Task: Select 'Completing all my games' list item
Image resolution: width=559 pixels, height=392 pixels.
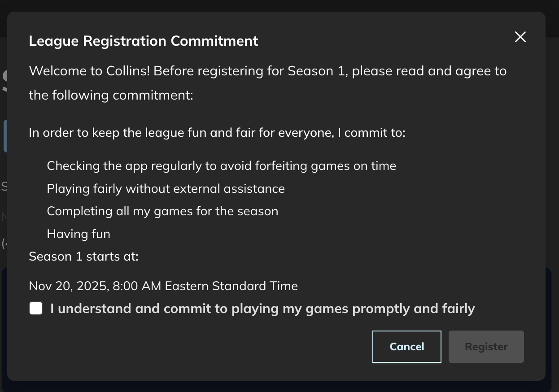Action: point(162,211)
